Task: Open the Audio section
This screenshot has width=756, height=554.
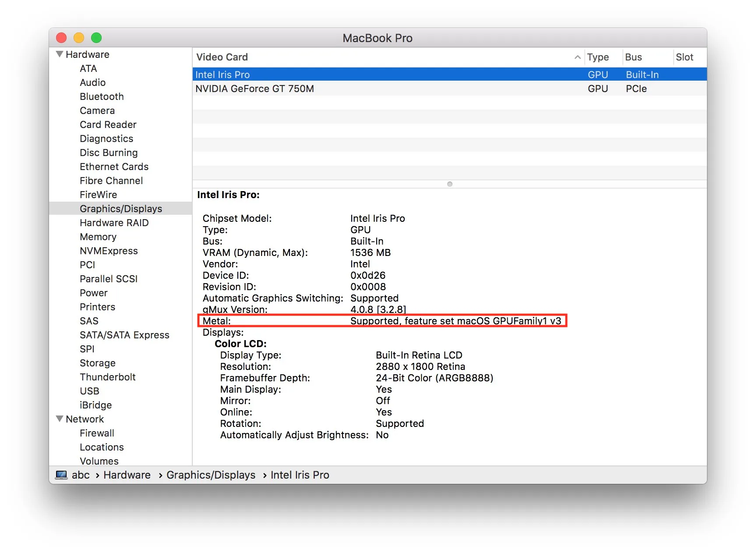Action: point(92,82)
